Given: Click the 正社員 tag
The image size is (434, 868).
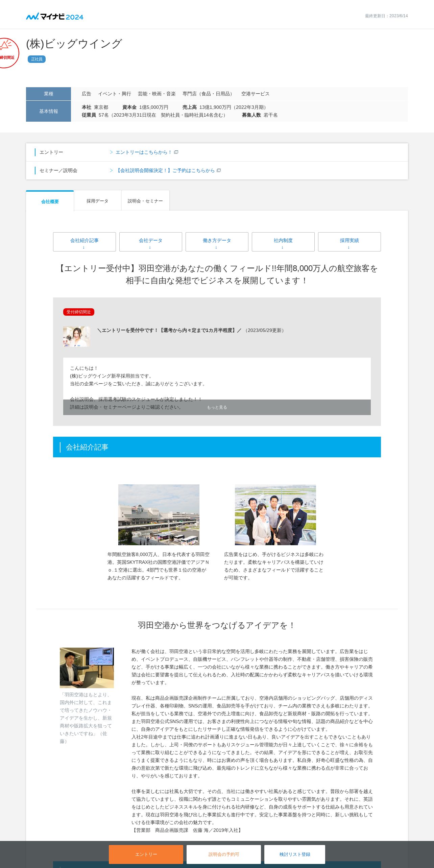Looking at the screenshot, I should point(37,59).
